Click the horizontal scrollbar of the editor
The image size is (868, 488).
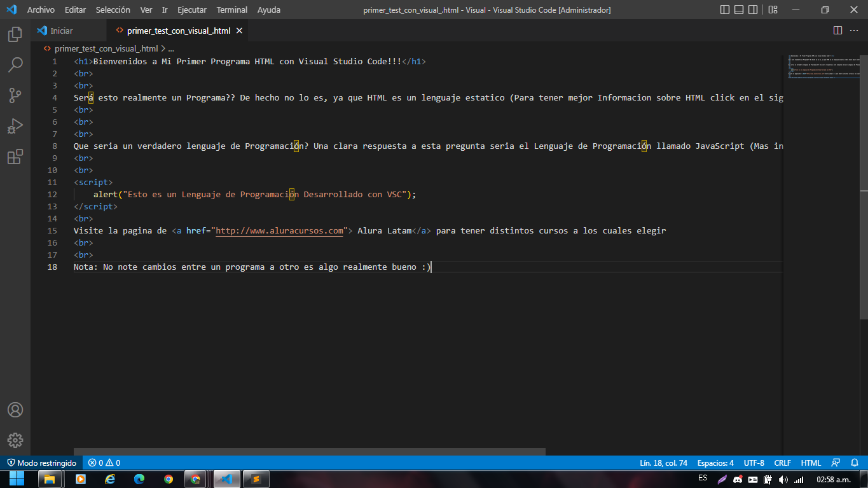(x=310, y=452)
